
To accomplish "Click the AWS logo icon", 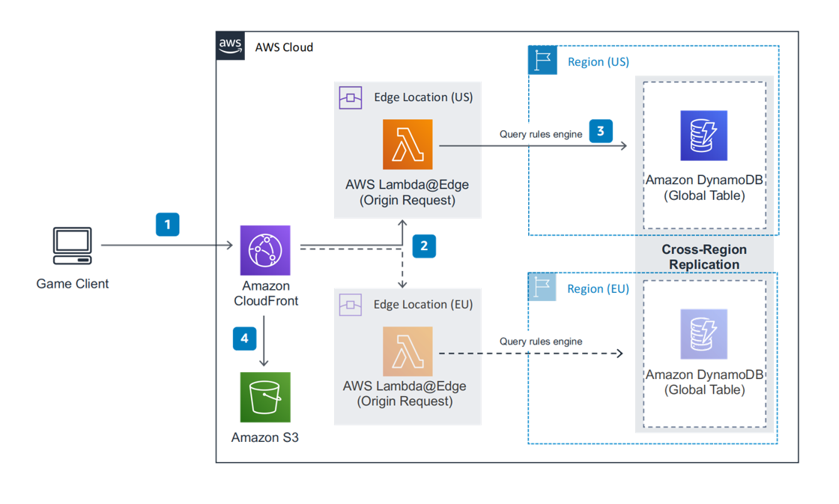I will click(x=230, y=46).
